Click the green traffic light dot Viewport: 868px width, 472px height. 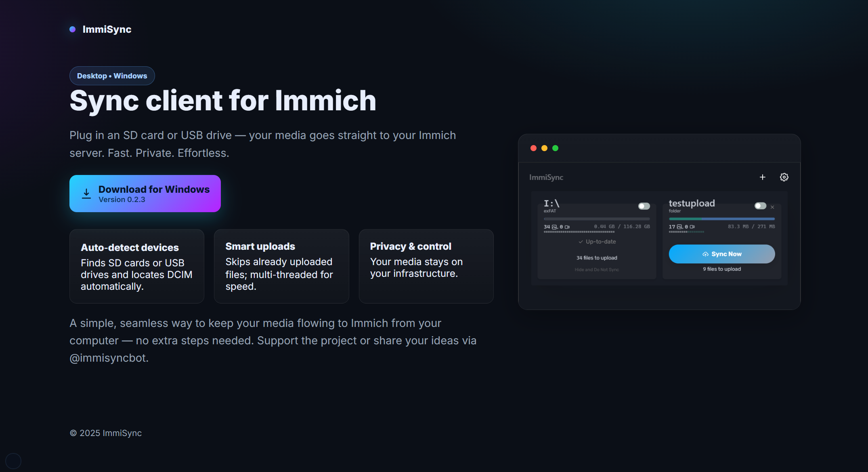pos(556,148)
